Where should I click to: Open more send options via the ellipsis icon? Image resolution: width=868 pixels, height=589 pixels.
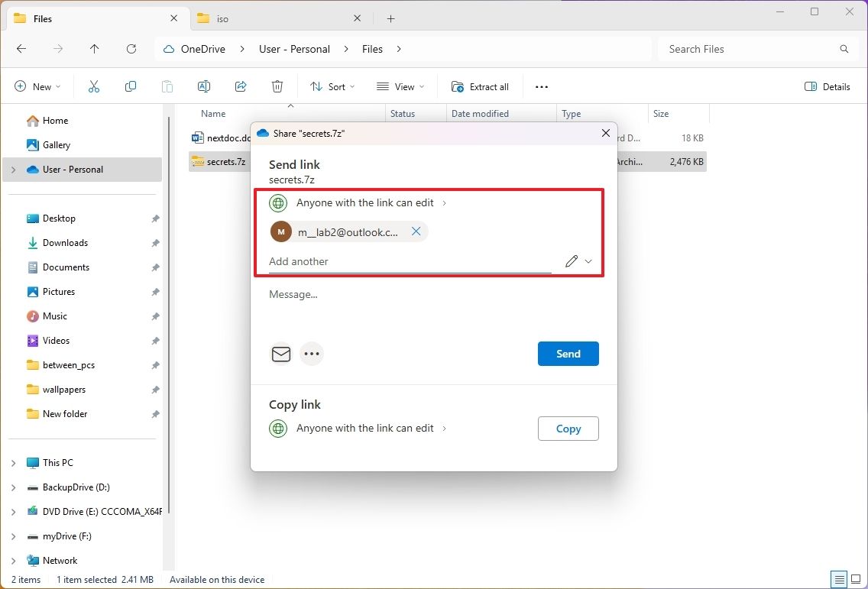tap(312, 354)
